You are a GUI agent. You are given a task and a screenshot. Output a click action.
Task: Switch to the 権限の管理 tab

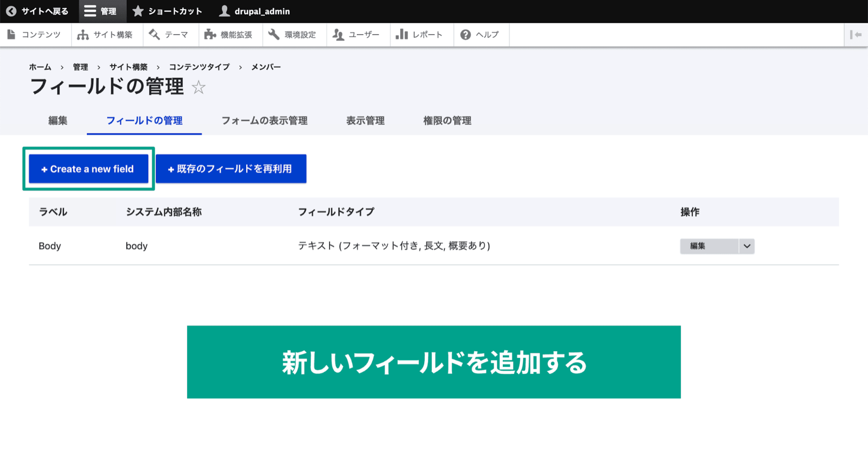coord(447,120)
